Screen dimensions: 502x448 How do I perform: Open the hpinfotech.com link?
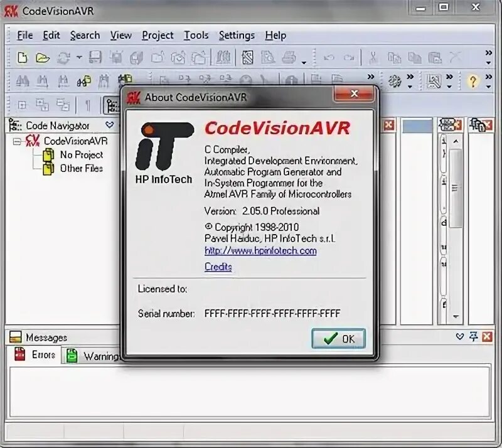pos(260,251)
